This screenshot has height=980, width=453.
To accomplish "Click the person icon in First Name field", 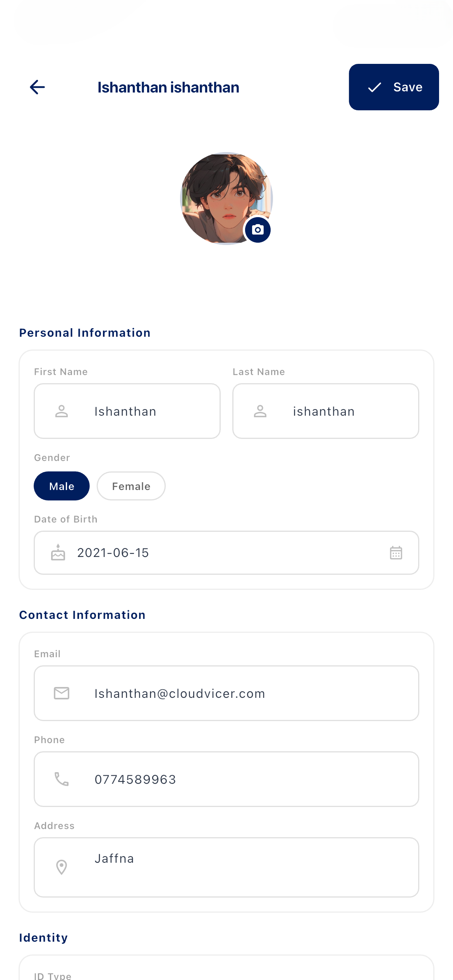I will click(62, 411).
